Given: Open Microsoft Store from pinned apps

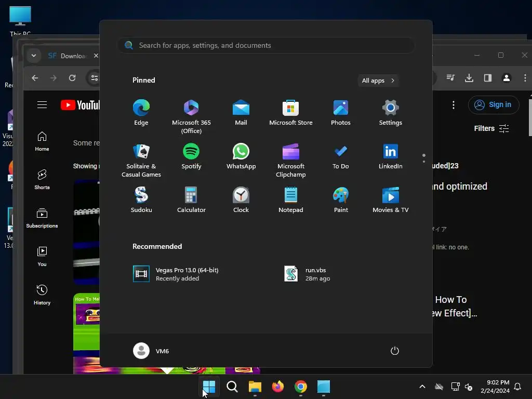Looking at the screenshot, I should [291, 113].
